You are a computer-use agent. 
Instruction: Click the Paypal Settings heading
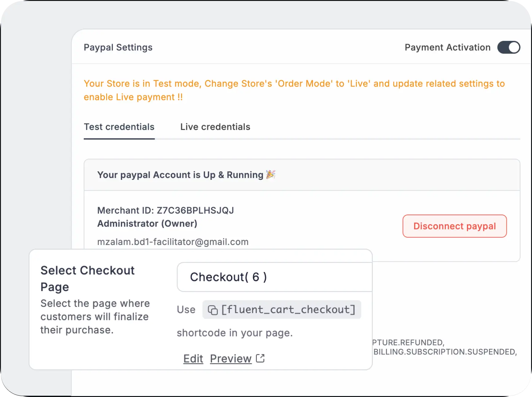[x=118, y=47]
